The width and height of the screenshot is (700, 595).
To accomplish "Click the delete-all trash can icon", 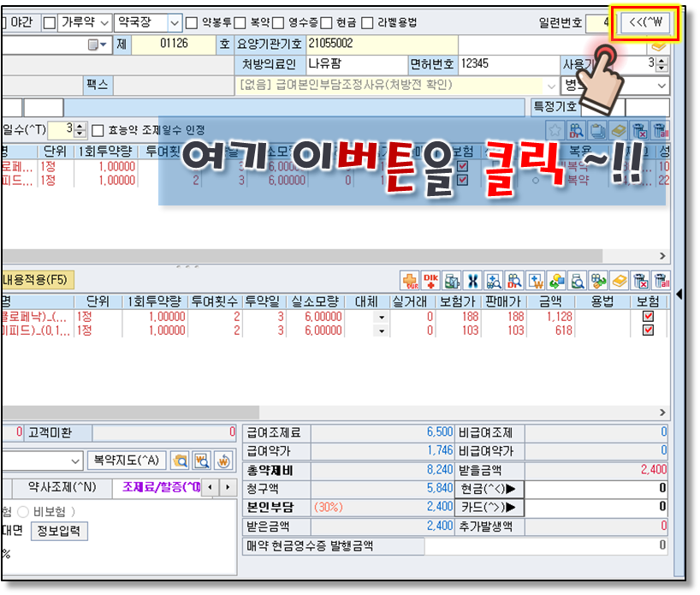I will (x=660, y=280).
